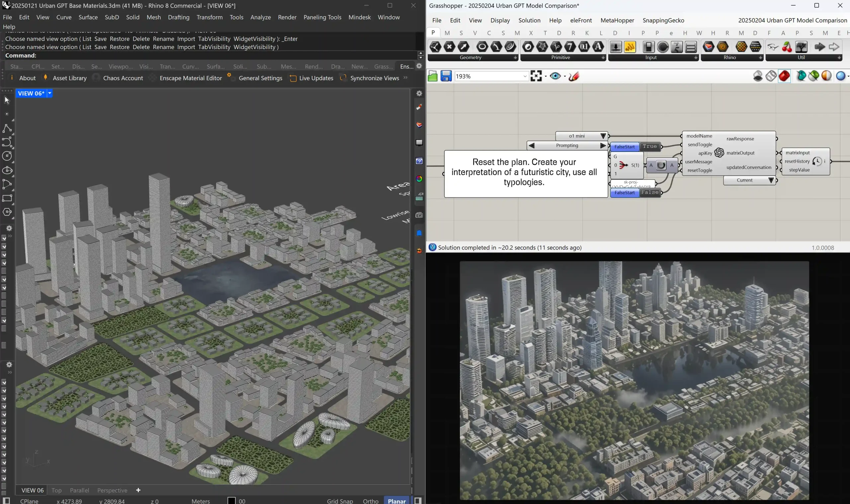This screenshot has height=504, width=850.
Task: Toggle the sendToggle True boolean
Action: 649,146
